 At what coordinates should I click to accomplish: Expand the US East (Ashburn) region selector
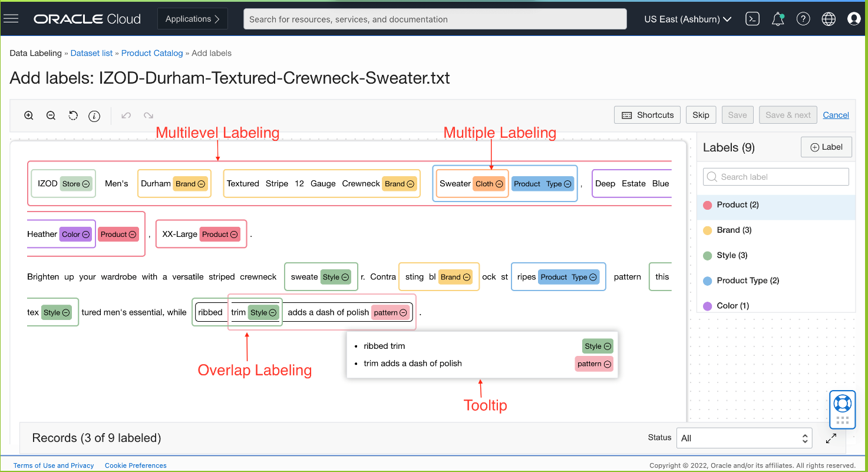[688, 19]
